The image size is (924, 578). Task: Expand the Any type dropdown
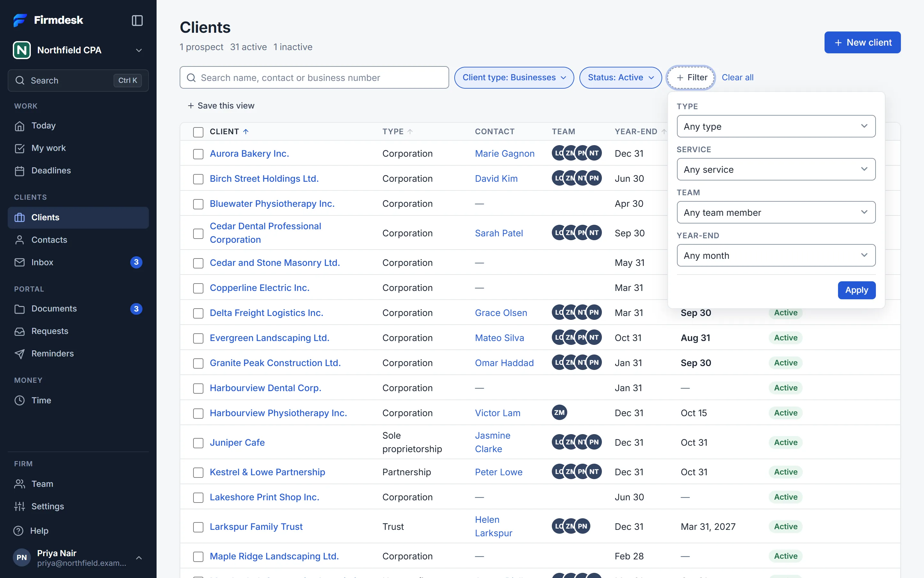[776, 127]
